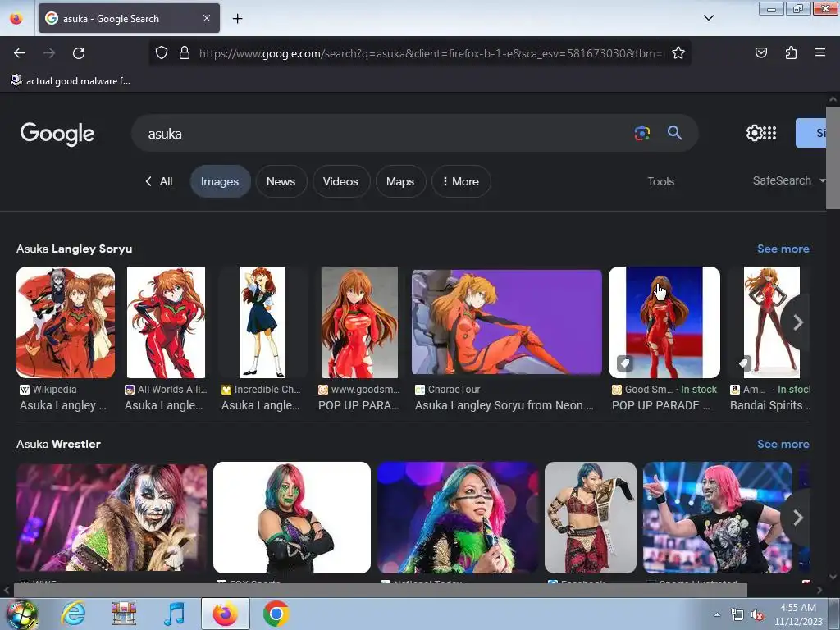Viewport: 840px width, 630px height.
Task: Switch to the All results tab
Action: click(x=159, y=181)
